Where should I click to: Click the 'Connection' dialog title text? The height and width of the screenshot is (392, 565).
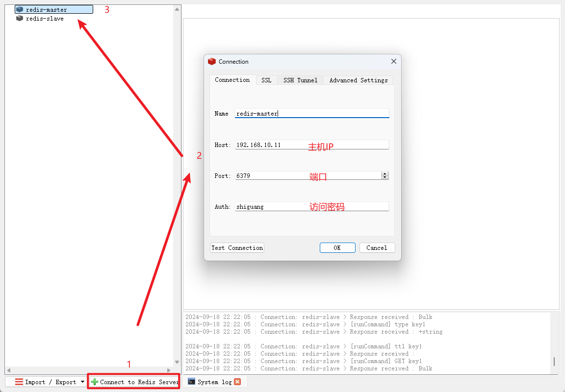pyautogui.click(x=233, y=62)
